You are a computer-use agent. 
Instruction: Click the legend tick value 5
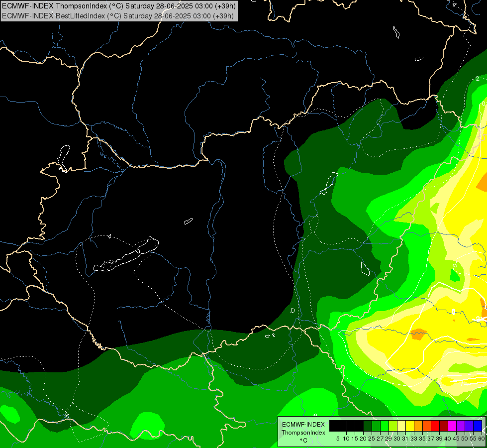coord(338,439)
